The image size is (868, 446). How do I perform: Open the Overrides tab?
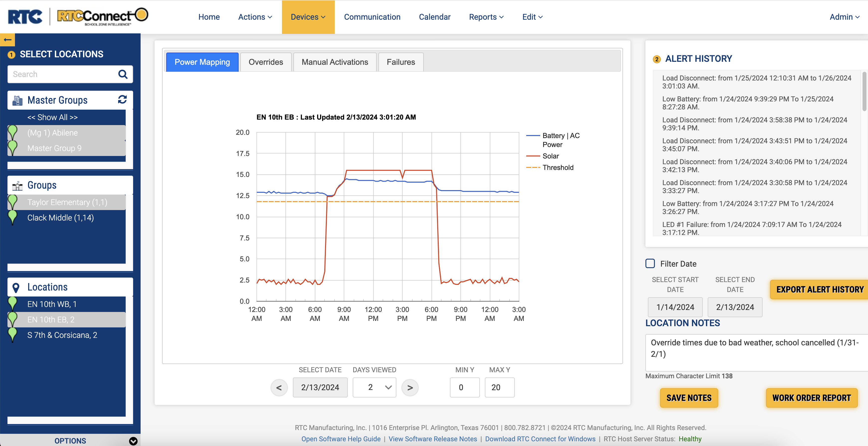click(x=265, y=62)
